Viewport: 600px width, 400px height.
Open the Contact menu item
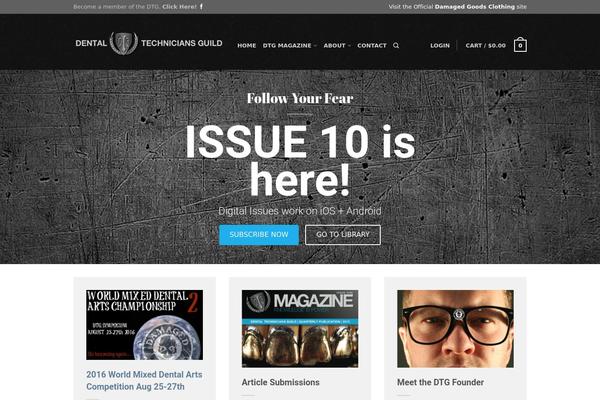(x=372, y=46)
